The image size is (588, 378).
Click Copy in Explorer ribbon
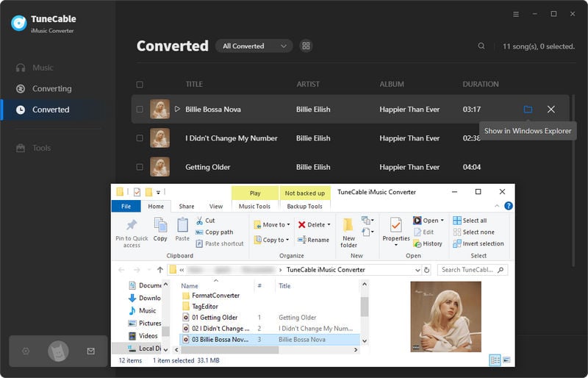[x=160, y=229]
